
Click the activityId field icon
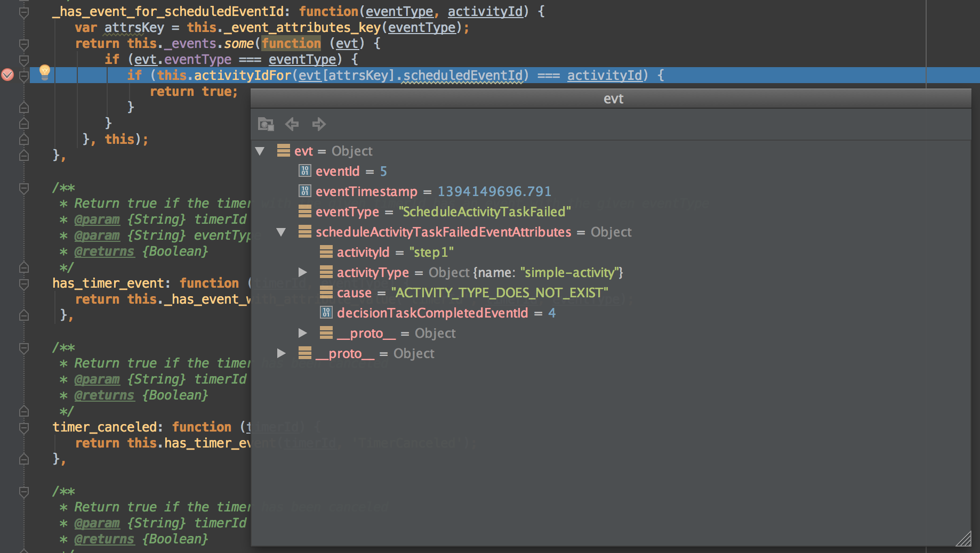click(326, 252)
